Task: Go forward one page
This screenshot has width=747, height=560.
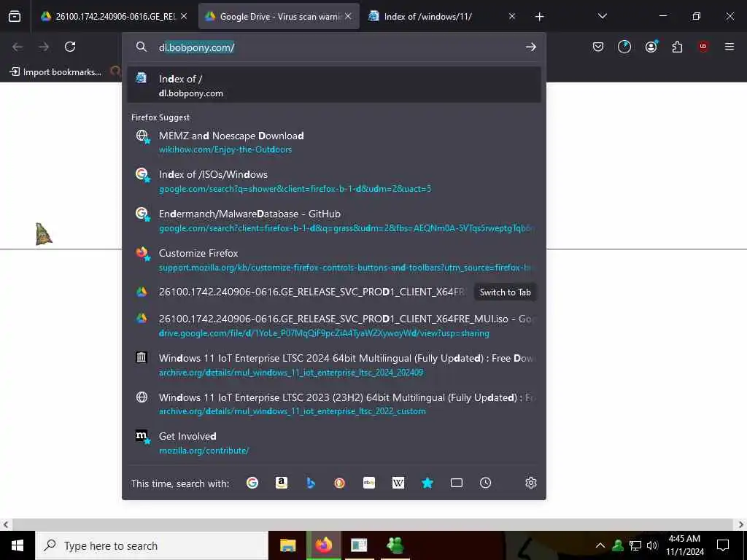Action: 44,47
